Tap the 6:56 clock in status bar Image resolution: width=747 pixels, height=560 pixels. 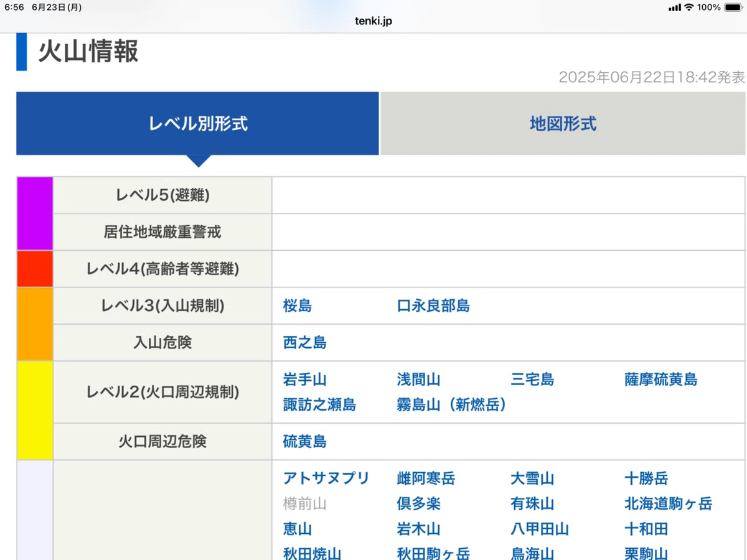click(14, 7)
